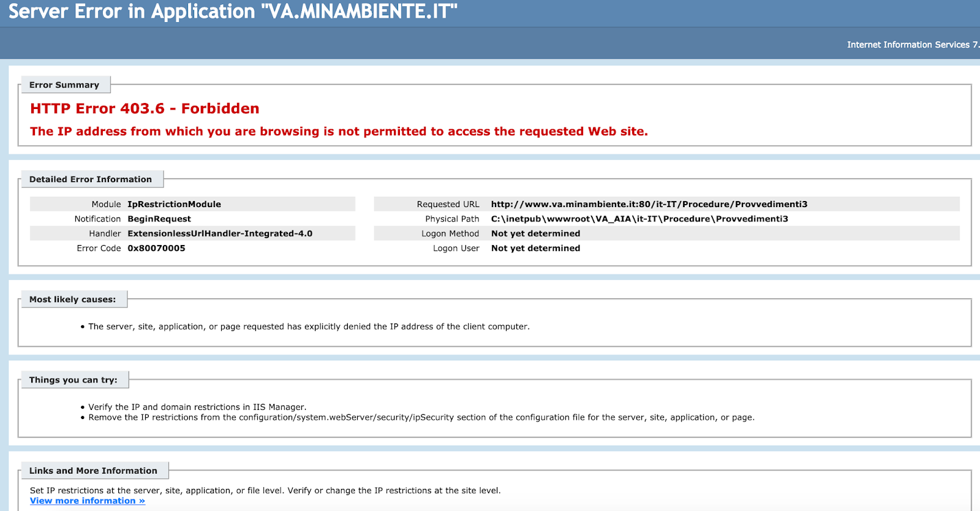The image size is (980, 511).
Task: Select the Detailed Error Information section label
Action: (91, 180)
